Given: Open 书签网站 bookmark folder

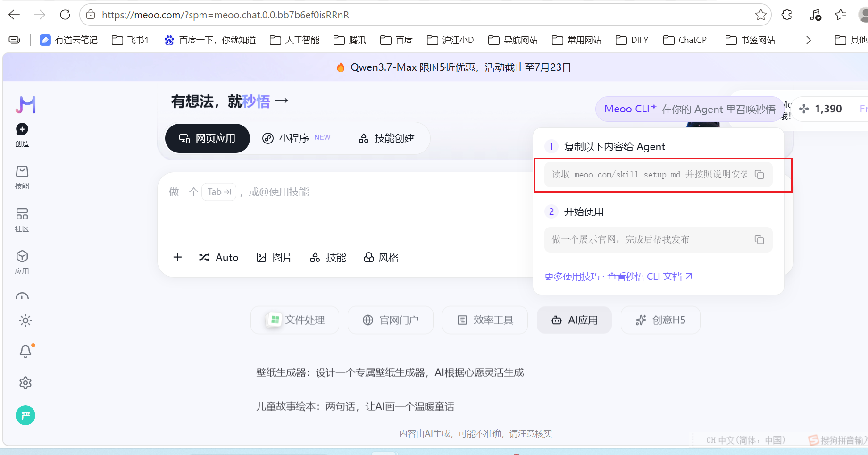Looking at the screenshot, I should pyautogui.click(x=750, y=40).
